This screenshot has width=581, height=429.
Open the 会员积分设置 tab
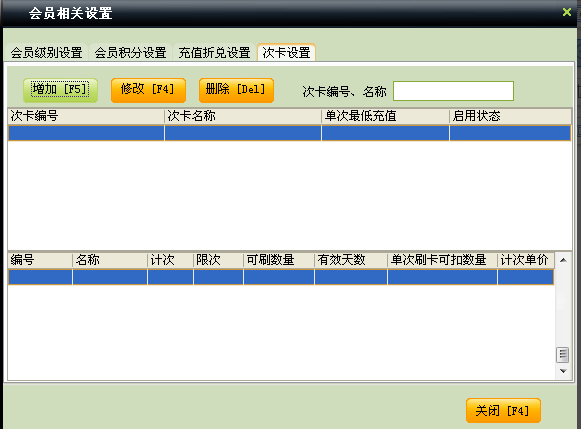[x=130, y=52]
